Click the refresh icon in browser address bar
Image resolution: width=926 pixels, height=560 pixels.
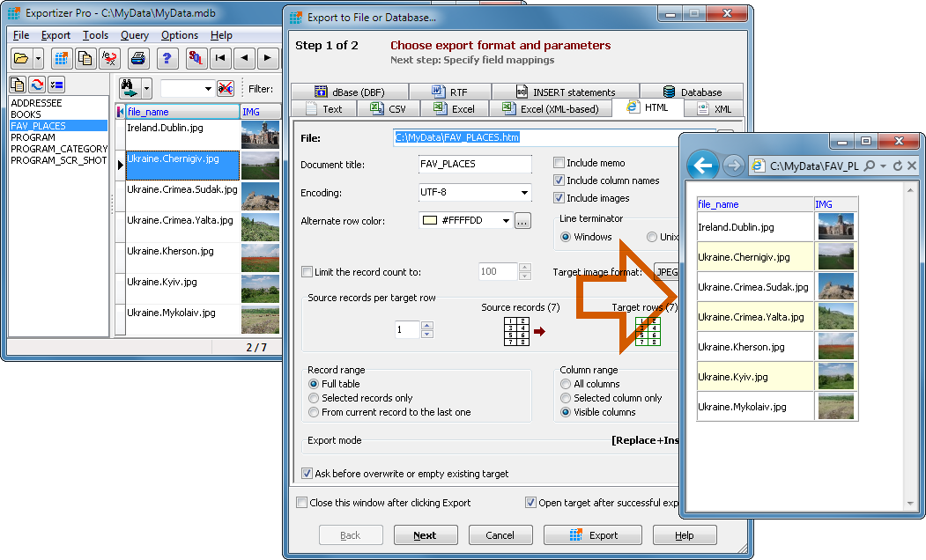tap(898, 166)
